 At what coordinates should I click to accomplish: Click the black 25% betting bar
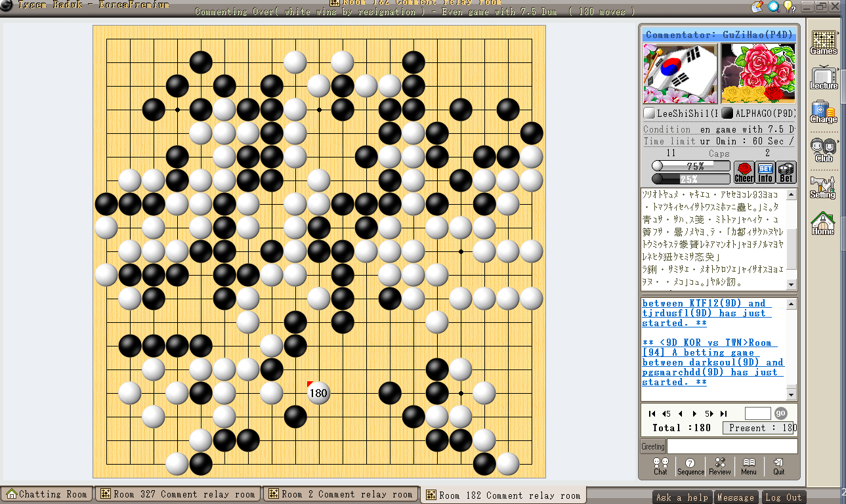690,178
